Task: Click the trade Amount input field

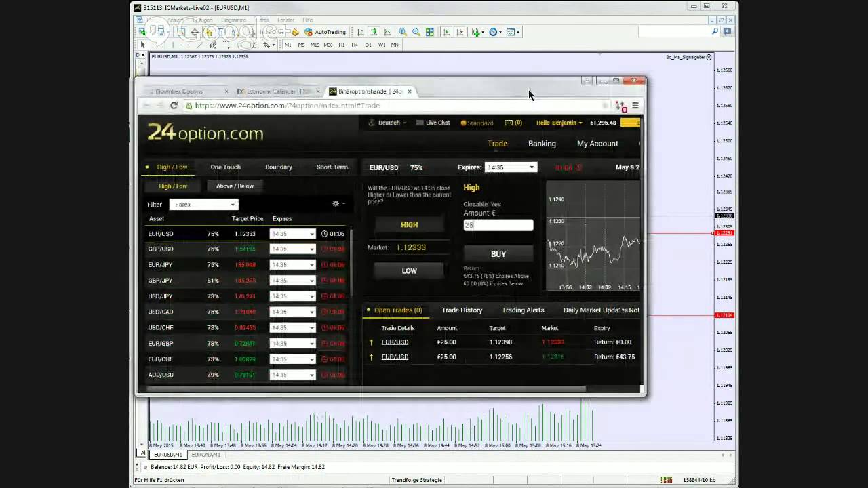Action: (x=498, y=225)
